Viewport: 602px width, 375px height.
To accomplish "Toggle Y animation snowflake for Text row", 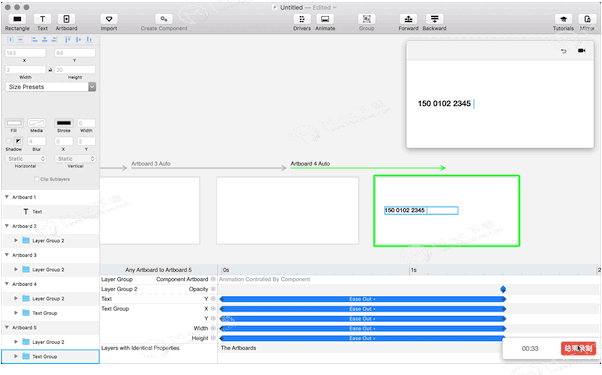I will [213, 299].
